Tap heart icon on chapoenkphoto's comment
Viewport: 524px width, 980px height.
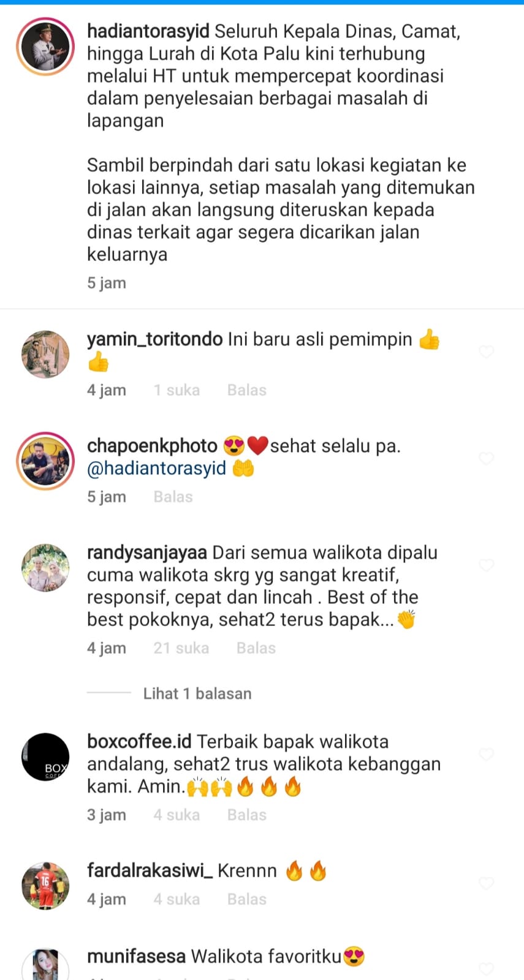pyautogui.click(x=486, y=458)
